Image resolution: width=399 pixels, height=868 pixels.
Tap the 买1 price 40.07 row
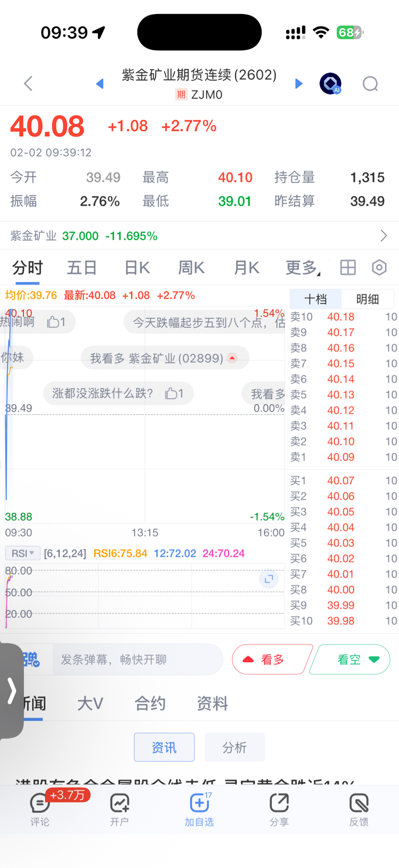[343, 480]
